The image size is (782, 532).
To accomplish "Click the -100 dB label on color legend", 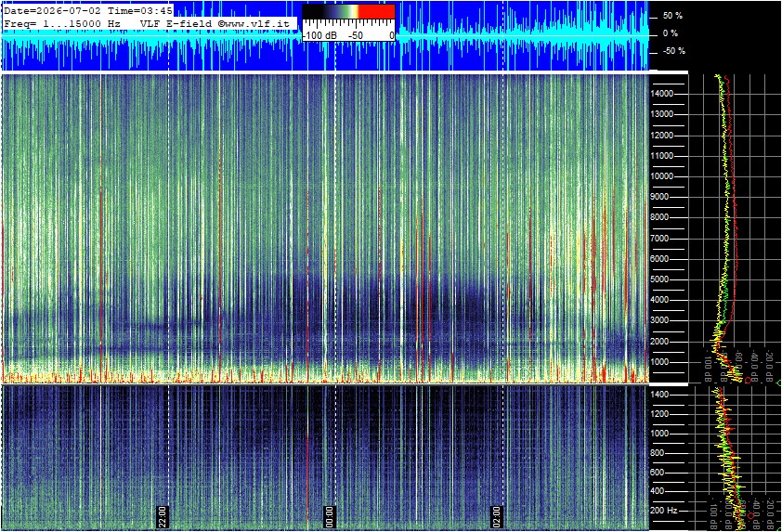I will [319, 36].
